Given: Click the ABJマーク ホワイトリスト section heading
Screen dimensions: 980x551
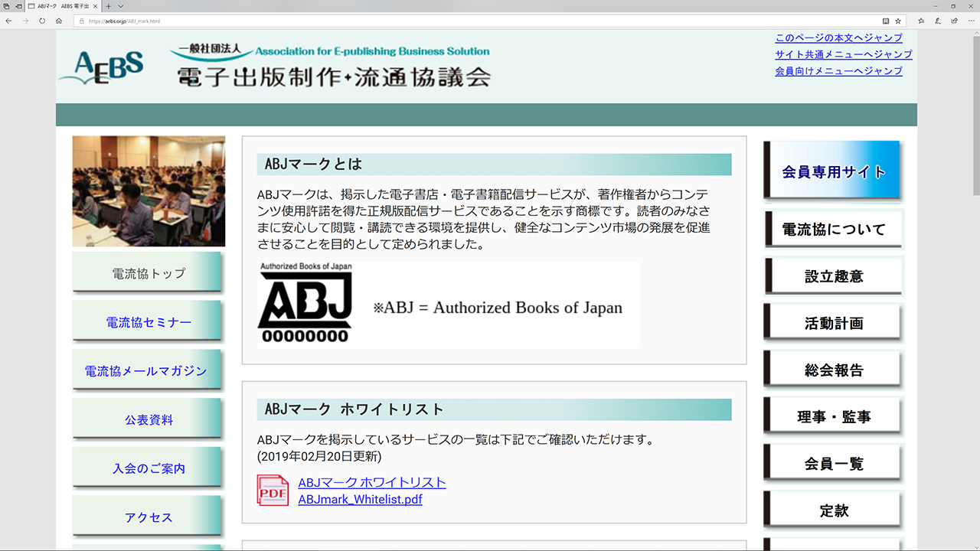Looking at the screenshot, I should [x=494, y=409].
